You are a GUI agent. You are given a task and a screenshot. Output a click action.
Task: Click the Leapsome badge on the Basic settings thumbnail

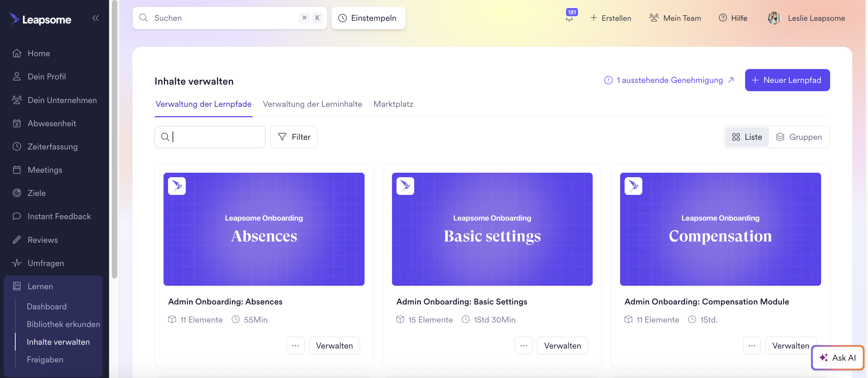click(x=405, y=186)
